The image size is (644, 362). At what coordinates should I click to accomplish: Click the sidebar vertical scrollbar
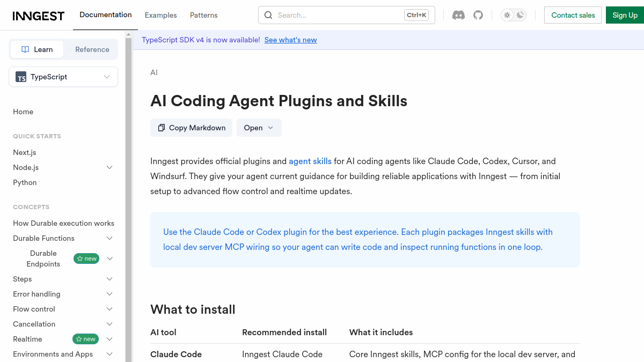pos(128,196)
